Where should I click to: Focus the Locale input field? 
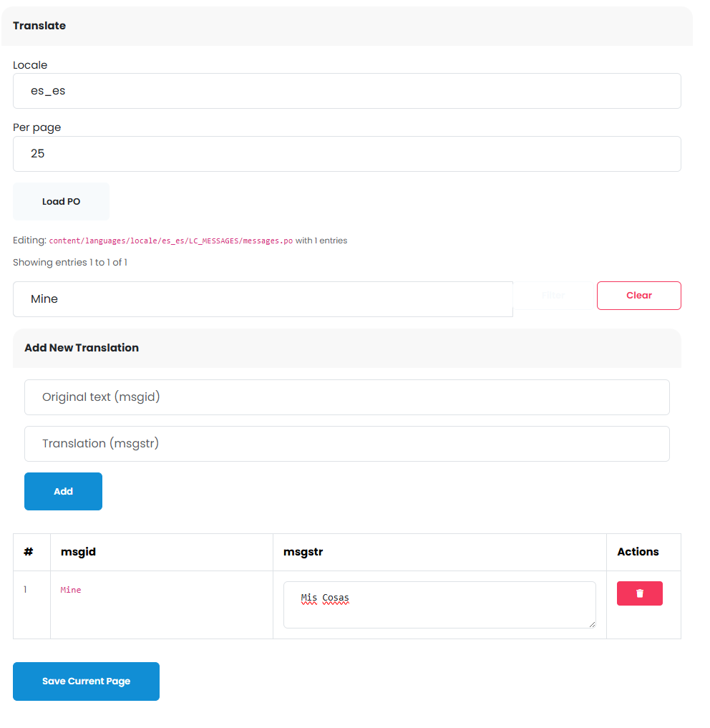pyautogui.click(x=347, y=91)
